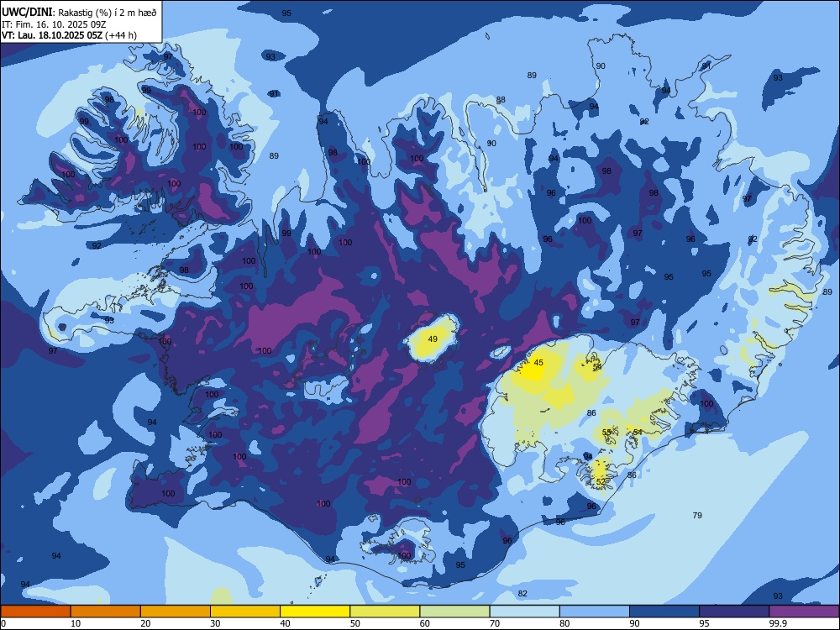
Task: Click the pale yellow 50–60 legend swatch
Action: click(x=385, y=612)
